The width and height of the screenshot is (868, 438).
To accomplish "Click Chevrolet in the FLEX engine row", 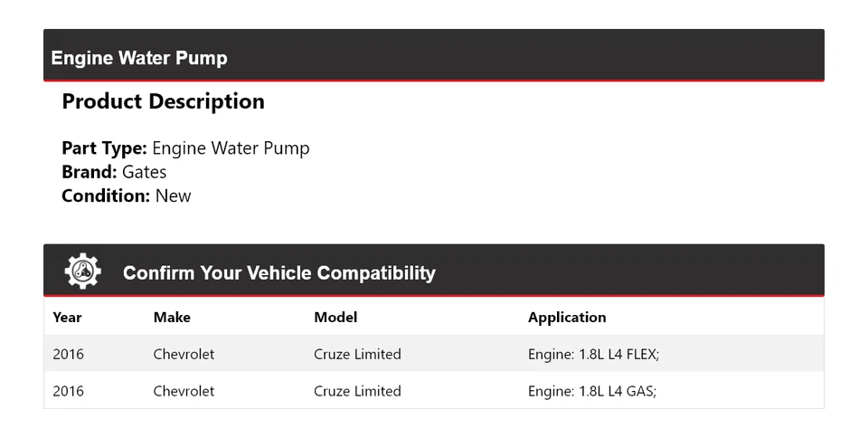I will click(184, 354).
